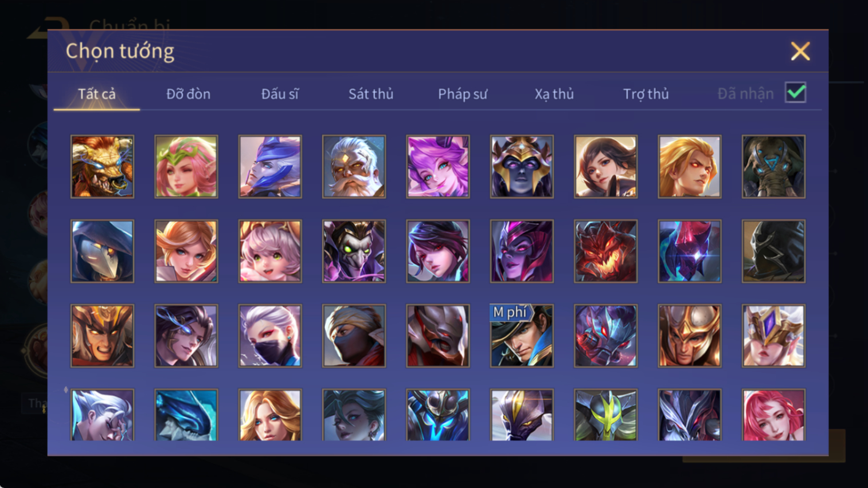The height and width of the screenshot is (488, 868).
Task: Open the Xạ thủ tab
Action: click(x=554, y=94)
